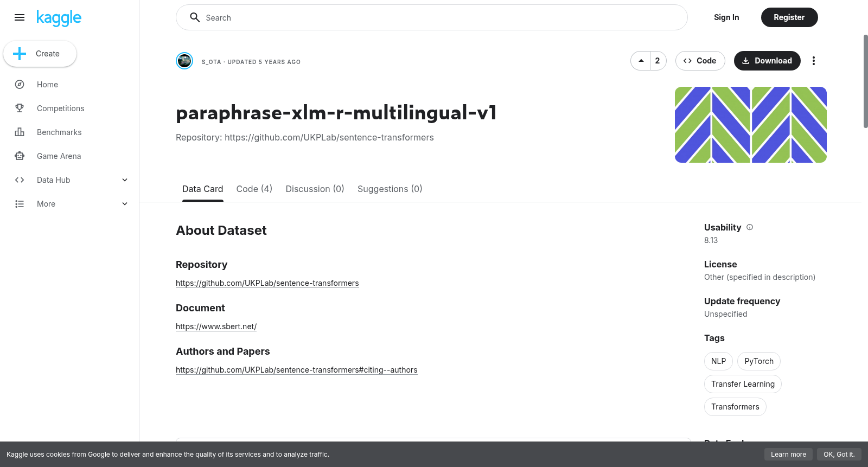Screen dimensions: 868x467
Task: Select the NLP tag
Action: pyautogui.click(x=719, y=361)
